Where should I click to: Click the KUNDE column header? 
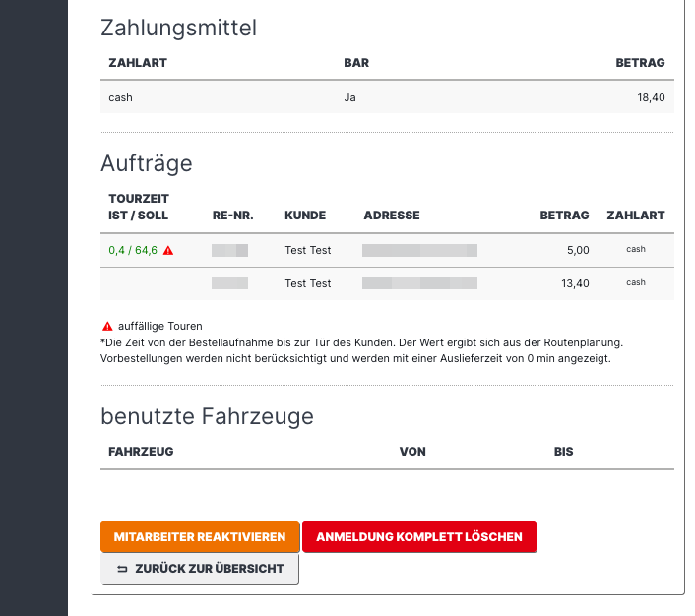tap(305, 216)
